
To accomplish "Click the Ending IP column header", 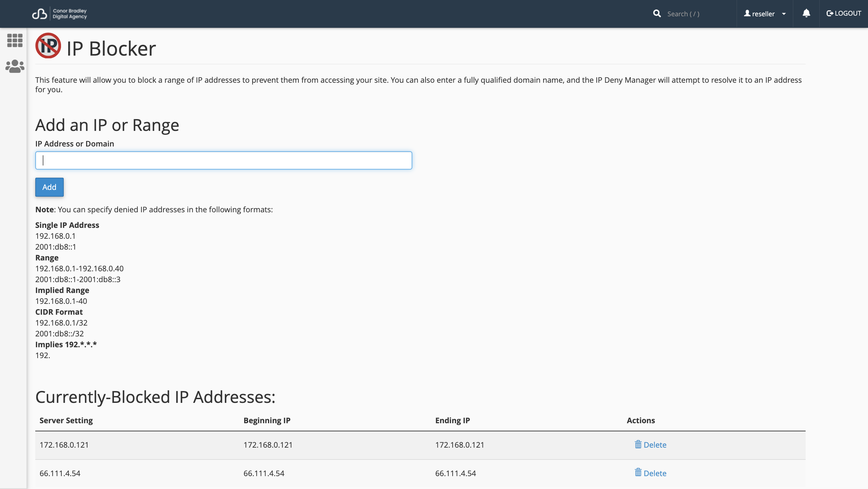I will click(x=452, y=420).
